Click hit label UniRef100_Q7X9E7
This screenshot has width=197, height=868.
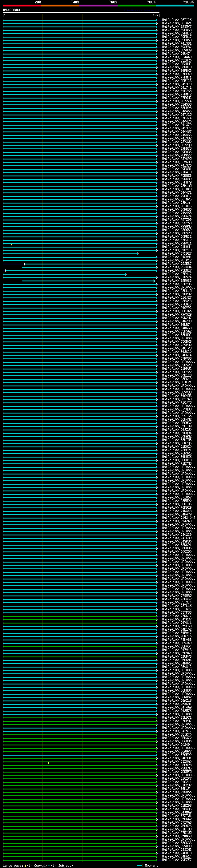pos(176,254)
